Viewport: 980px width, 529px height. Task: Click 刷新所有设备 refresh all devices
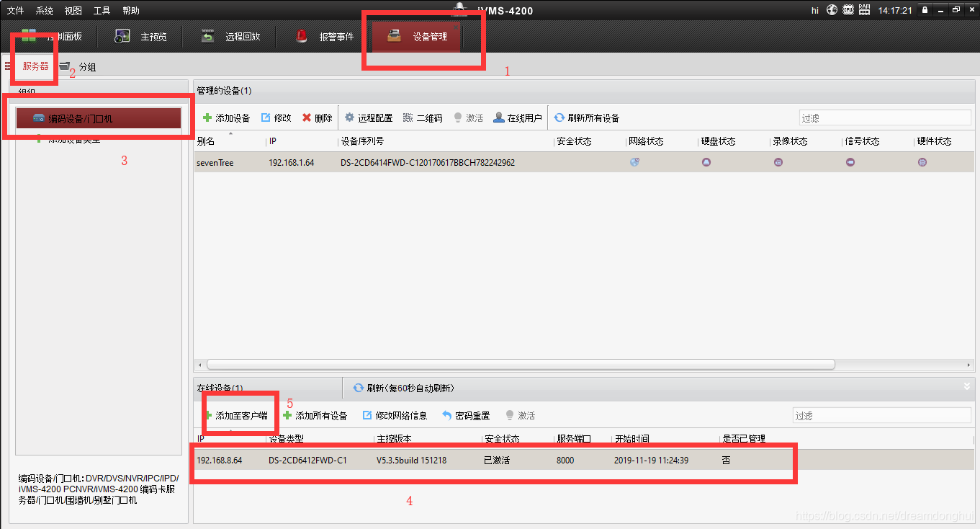[586, 117]
